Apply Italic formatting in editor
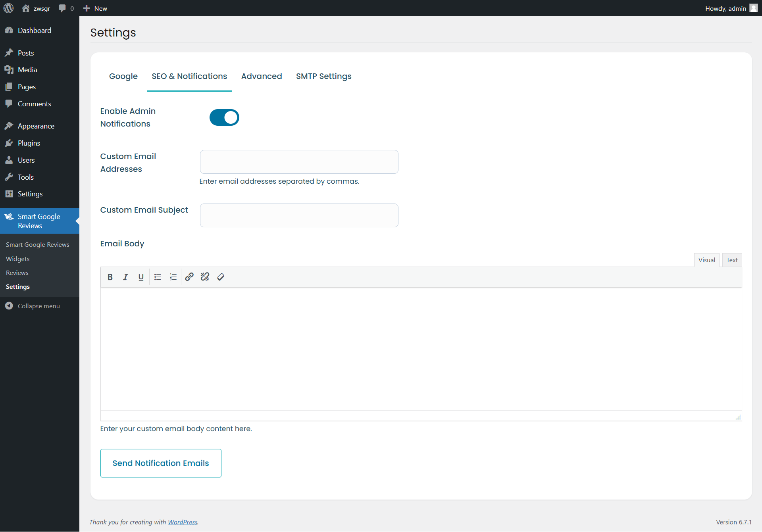Viewport: 762px width, 532px height. click(125, 277)
